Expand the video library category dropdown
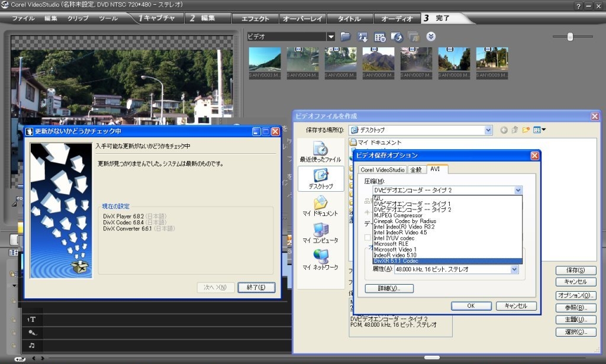 coord(331,37)
